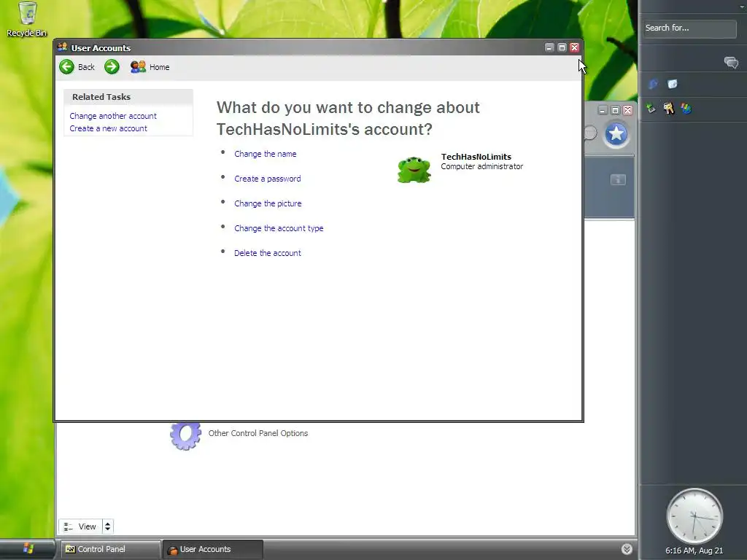The width and height of the screenshot is (747, 560).
Task: Close the User Accounts window
Action: point(574,47)
